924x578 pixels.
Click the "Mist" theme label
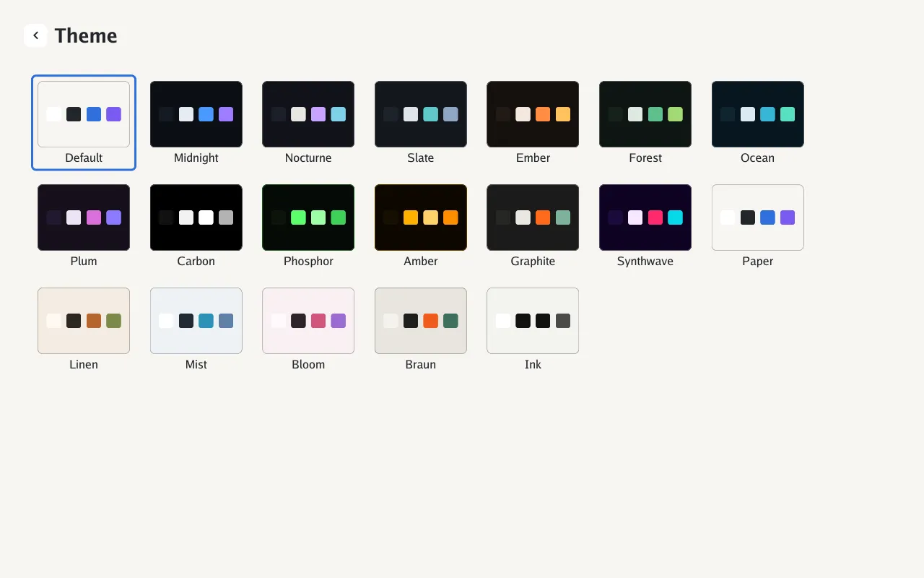point(196,365)
